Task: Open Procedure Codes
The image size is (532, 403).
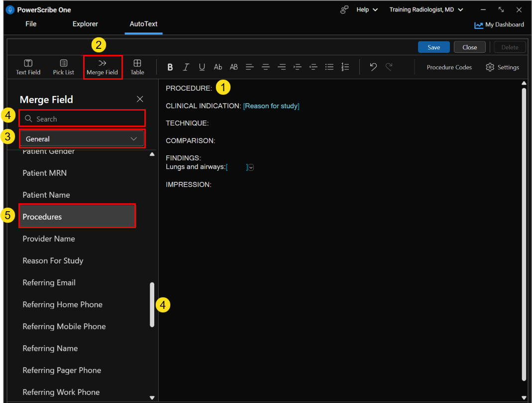Action: click(x=449, y=67)
